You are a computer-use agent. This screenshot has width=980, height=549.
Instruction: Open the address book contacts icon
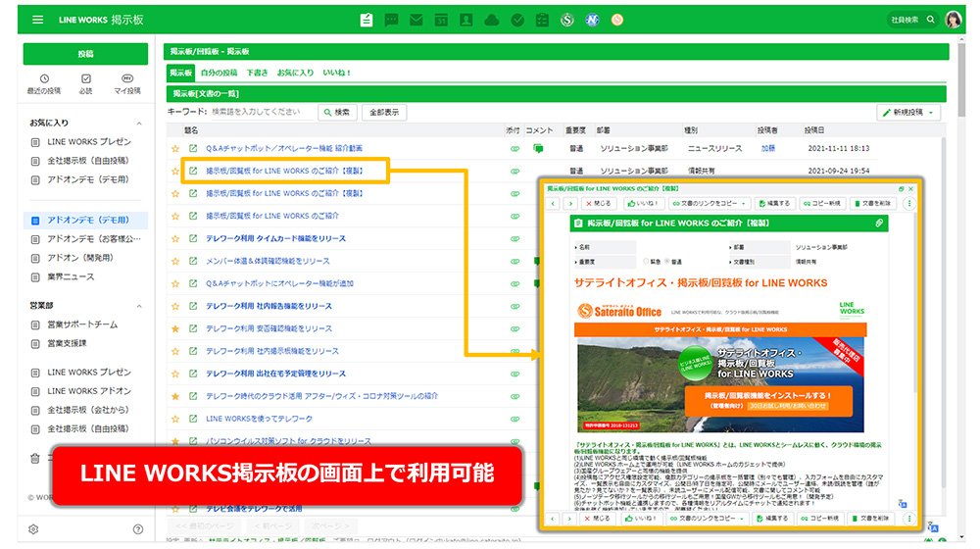point(466,20)
